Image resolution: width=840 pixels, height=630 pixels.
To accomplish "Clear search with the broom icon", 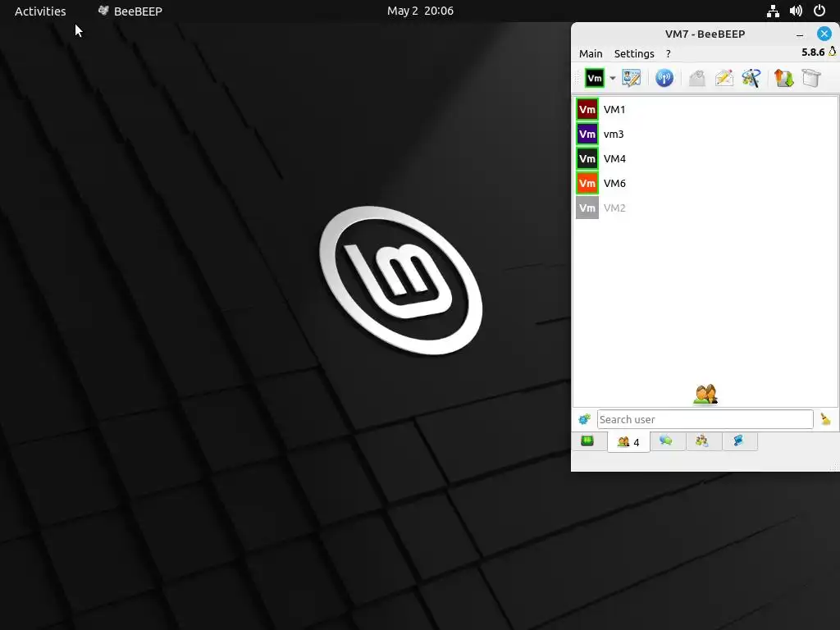I will [x=825, y=419].
